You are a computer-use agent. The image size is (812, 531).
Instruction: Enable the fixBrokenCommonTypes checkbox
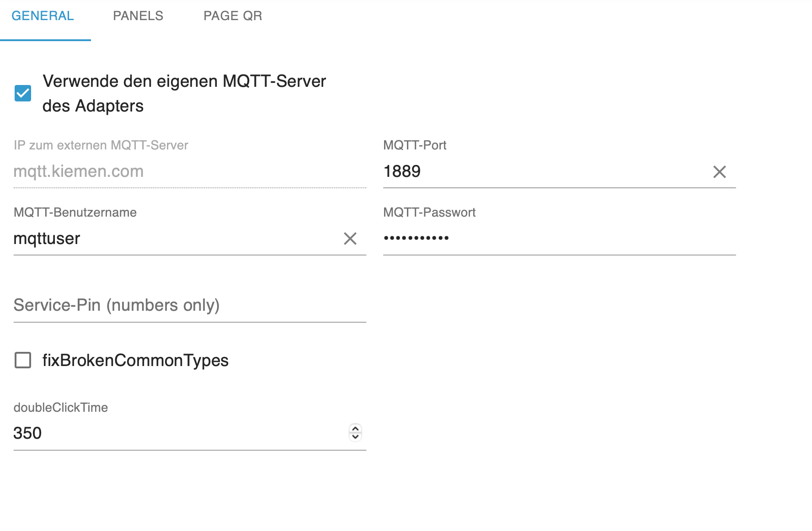[23, 360]
